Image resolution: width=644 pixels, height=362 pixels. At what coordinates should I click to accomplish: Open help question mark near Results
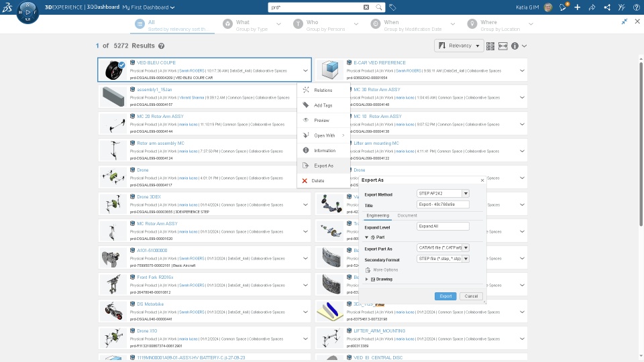(162, 46)
